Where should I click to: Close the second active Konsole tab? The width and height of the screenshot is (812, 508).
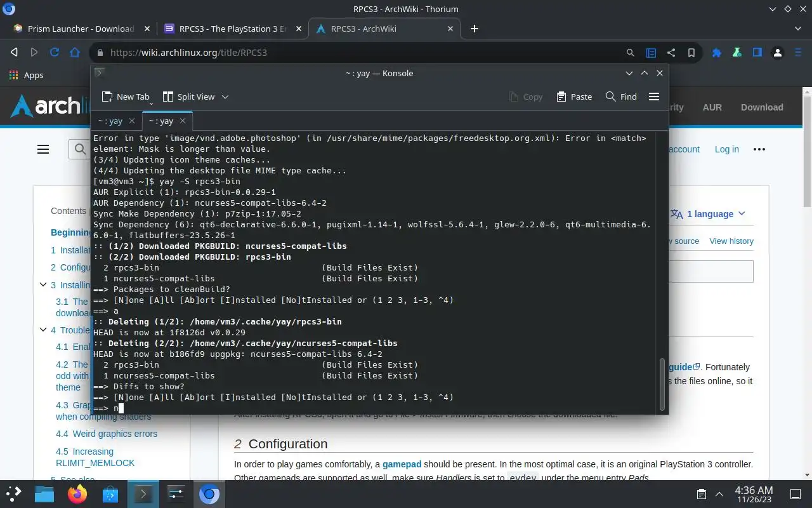(x=183, y=121)
